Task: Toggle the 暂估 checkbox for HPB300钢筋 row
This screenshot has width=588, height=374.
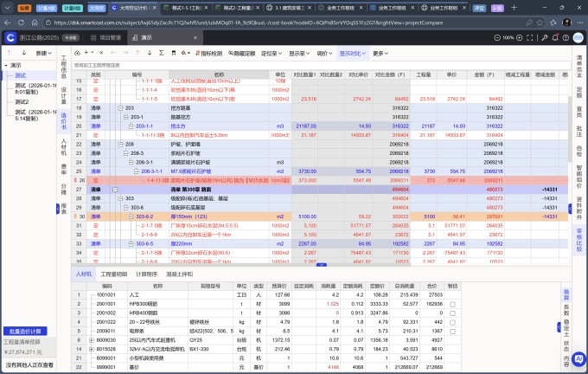Action: click(x=452, y=305)
